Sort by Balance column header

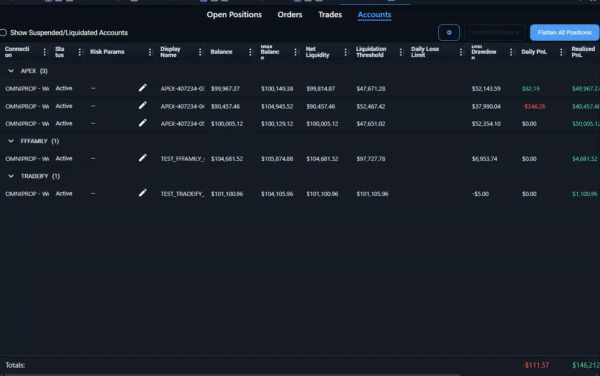click(221, 52)
